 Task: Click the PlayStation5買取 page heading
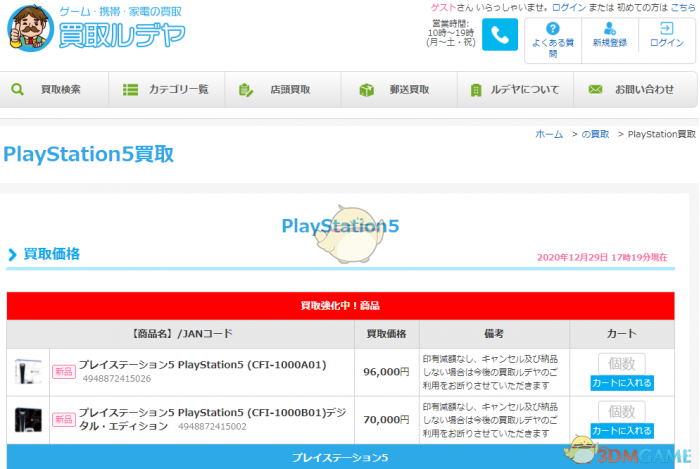88,154
